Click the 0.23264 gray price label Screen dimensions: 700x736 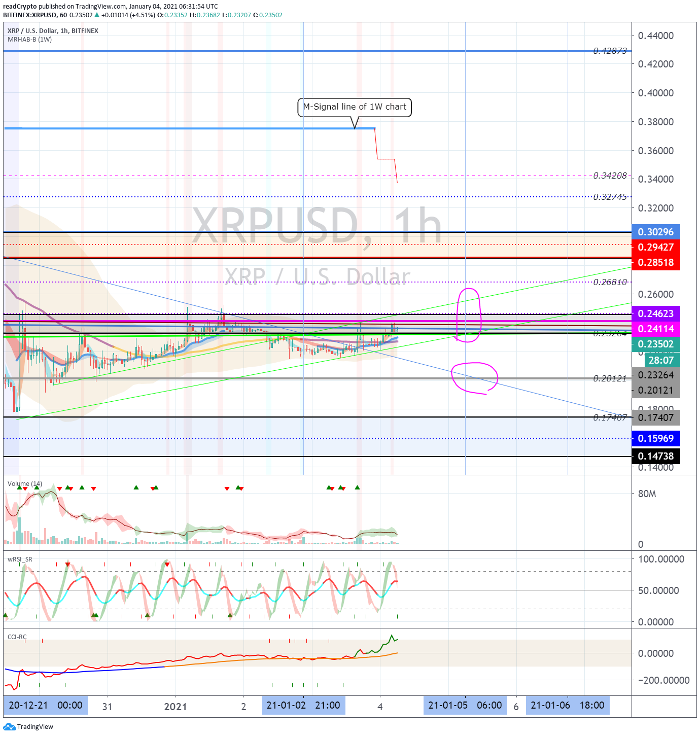click(x=656, y=375)
